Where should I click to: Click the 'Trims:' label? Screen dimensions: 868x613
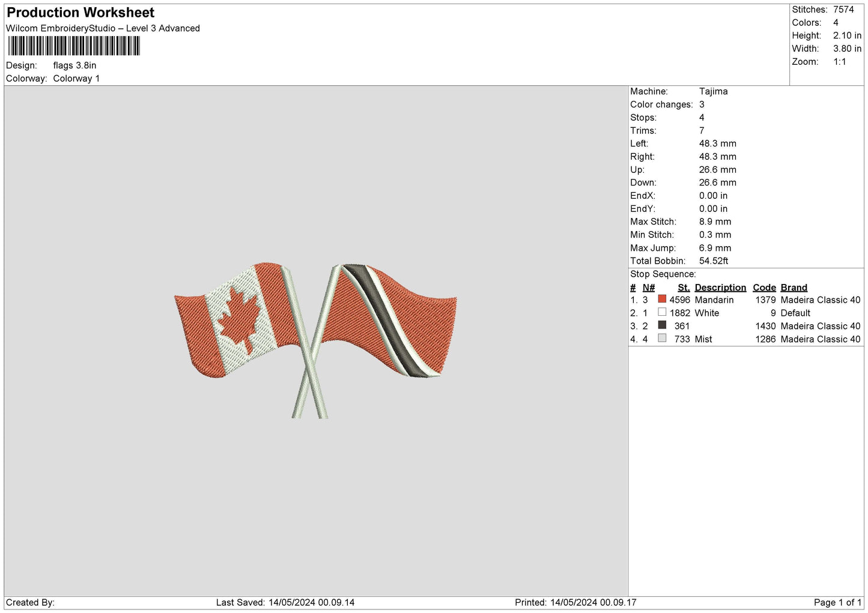pyautogui.click(x=643, y=130)
